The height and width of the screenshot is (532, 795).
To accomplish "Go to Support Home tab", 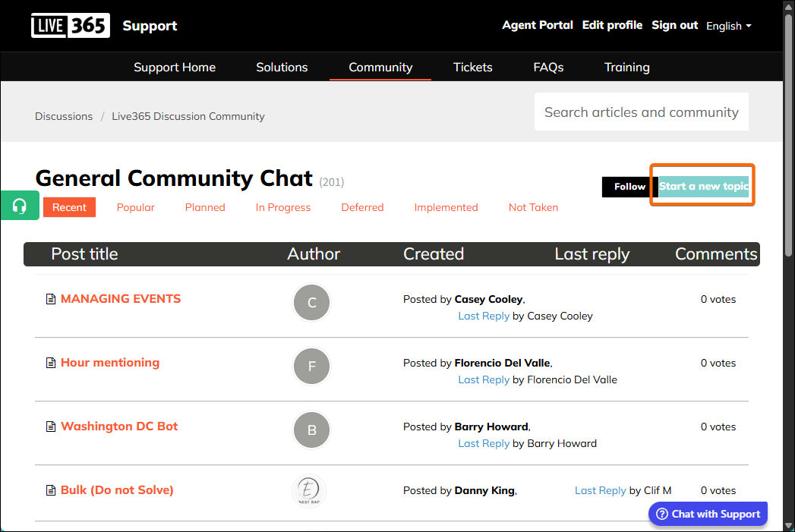I will tap(175, 68).
